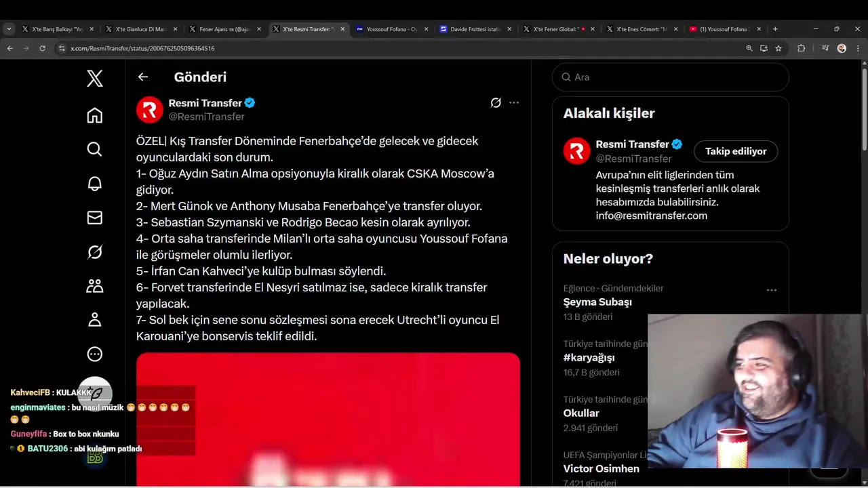Click KahveciFB chat message
Screen dimensions: 868x488
point(51,392)
